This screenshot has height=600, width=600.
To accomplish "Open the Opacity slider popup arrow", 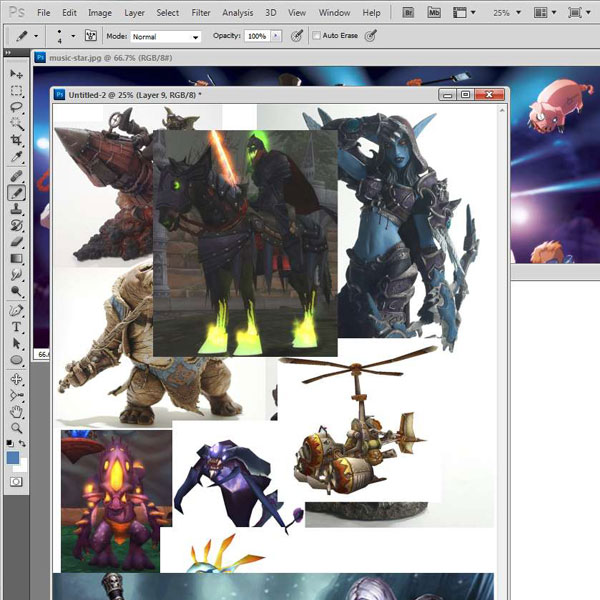I will (276, 36).
